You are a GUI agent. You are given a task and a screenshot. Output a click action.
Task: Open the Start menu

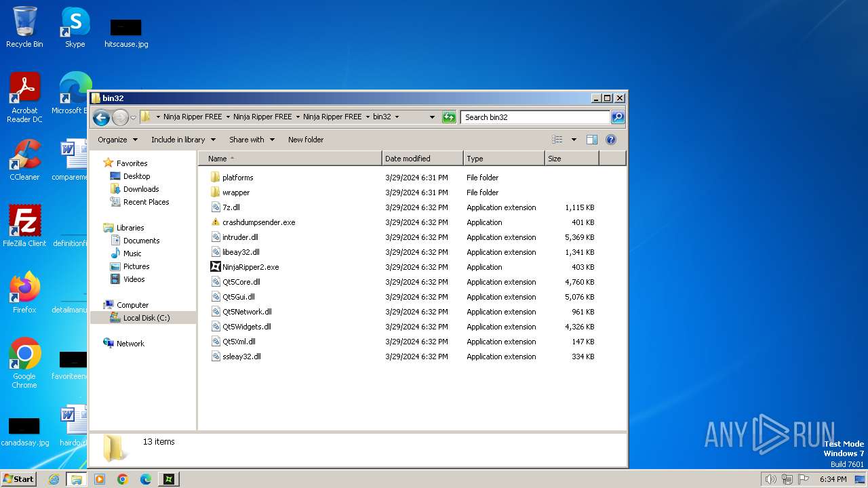point(18,479)
